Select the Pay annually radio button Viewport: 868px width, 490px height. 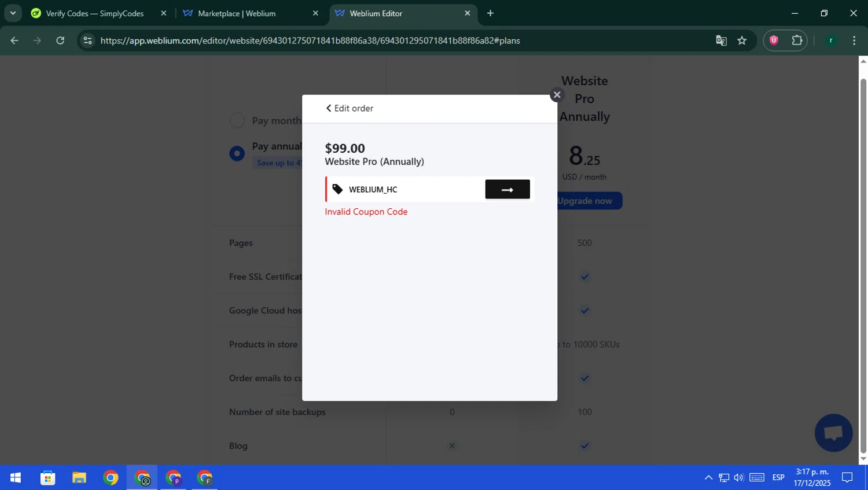[x=237, y=153]
